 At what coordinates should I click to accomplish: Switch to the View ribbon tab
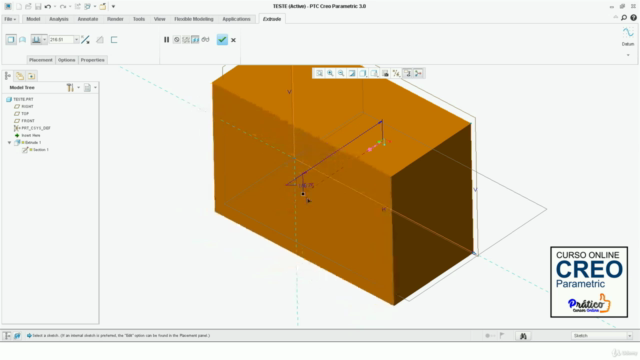tap(160, 19)
